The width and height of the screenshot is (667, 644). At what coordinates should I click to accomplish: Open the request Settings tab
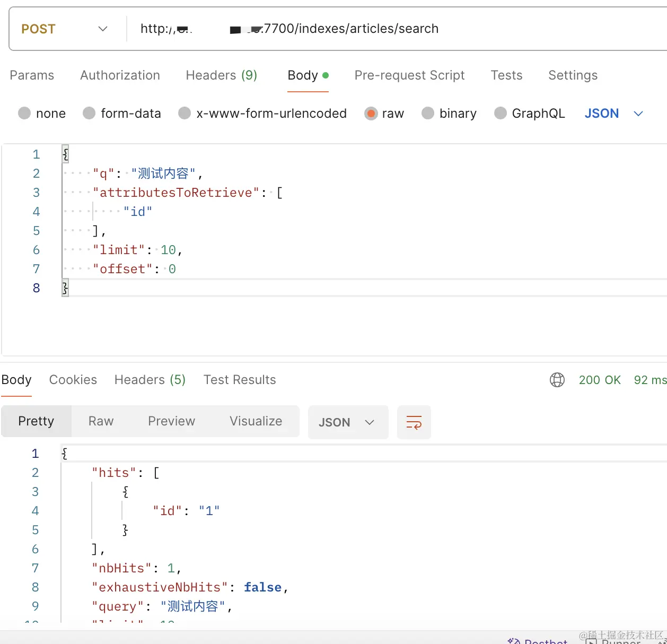point(573,75)
